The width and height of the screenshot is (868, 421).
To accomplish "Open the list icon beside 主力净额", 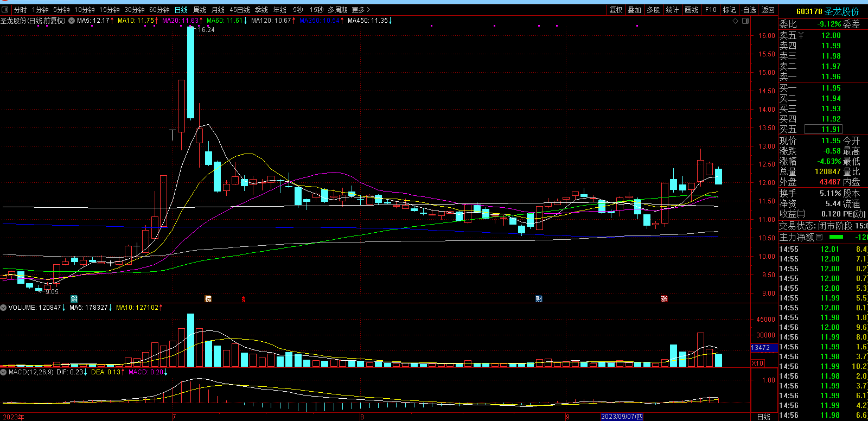I will click(819, 237).
